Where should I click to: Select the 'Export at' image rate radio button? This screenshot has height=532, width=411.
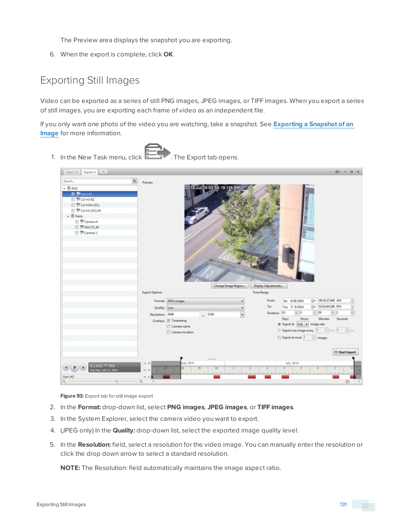[279, 324]
